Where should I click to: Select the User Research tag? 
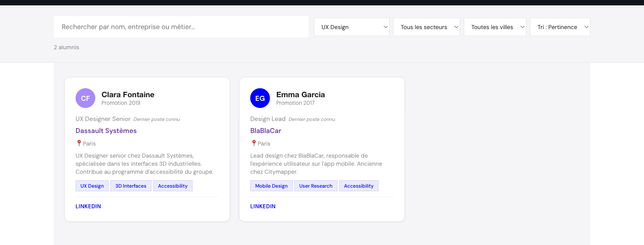click(x=316, y=186)
